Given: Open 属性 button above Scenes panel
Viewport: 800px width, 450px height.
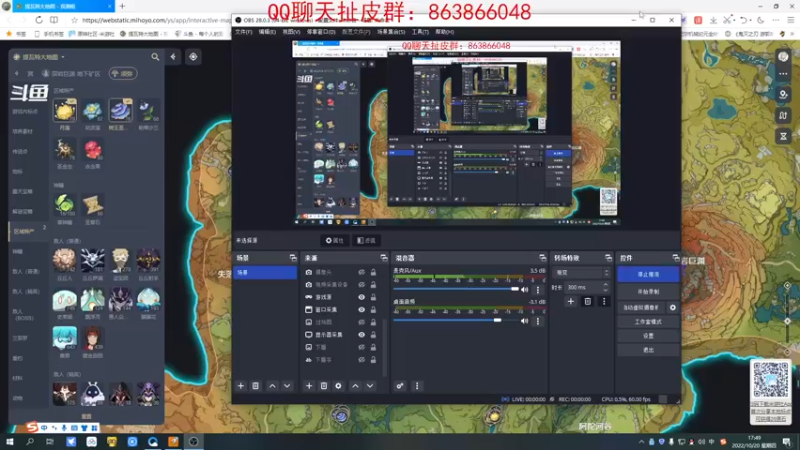Looking at the screenshot, I should pyautogui.click(x=335, y=240).
